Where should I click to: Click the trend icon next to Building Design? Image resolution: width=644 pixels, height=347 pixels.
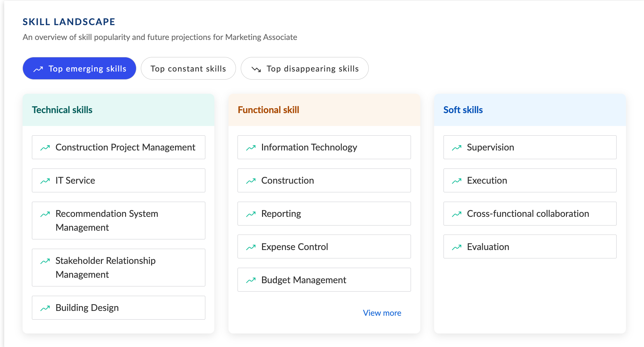45,308
